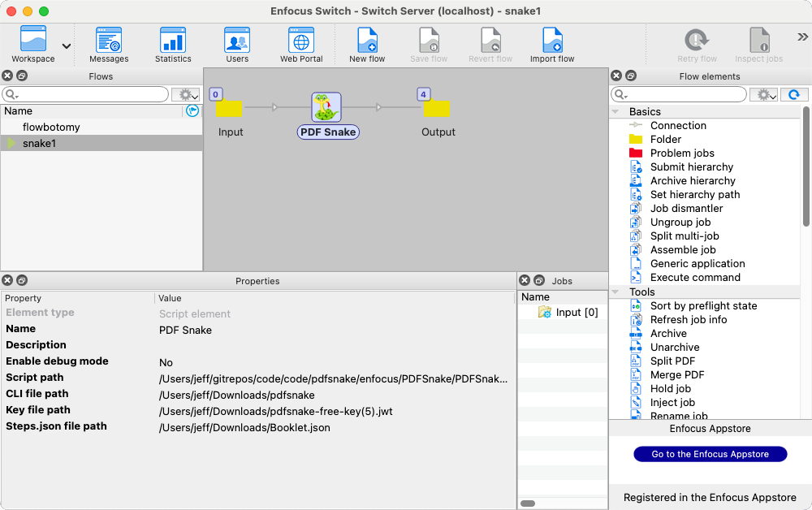Close the Flow elements pane
Screen dimensions: 812x510
click(x=616, y=76)
